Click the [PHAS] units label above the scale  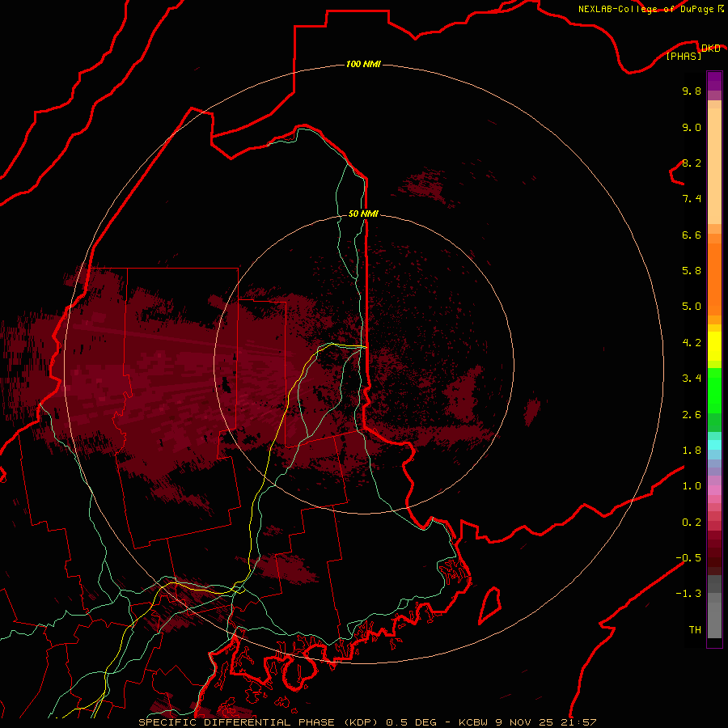(684, 57)
